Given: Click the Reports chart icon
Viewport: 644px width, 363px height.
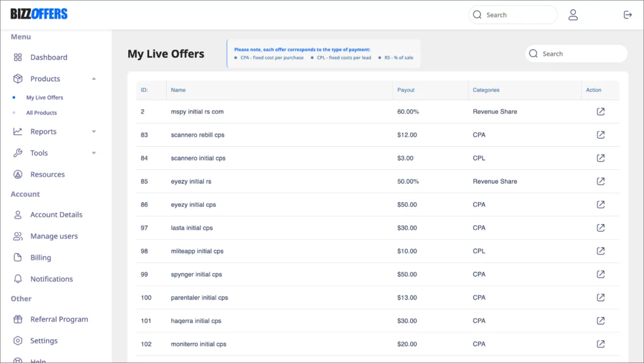Looking at the screenshot, I should click(x=18, y=131).
